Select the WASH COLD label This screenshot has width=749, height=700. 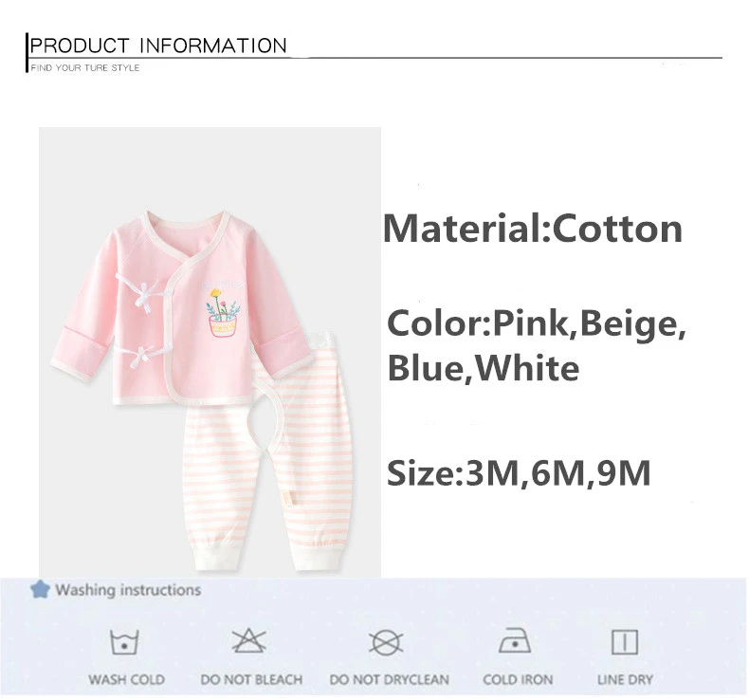(127, 679)
